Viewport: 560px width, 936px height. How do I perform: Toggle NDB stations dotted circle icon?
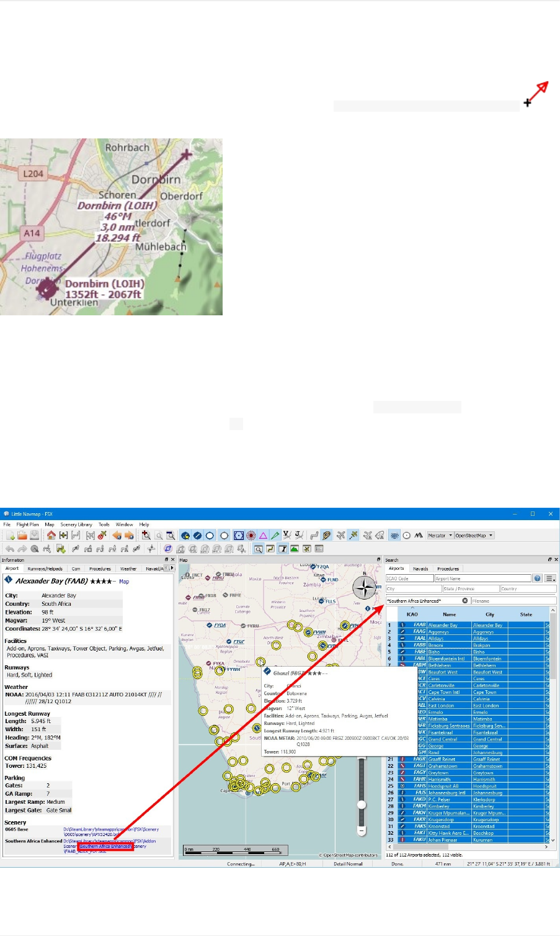click(x=251, y=535)
